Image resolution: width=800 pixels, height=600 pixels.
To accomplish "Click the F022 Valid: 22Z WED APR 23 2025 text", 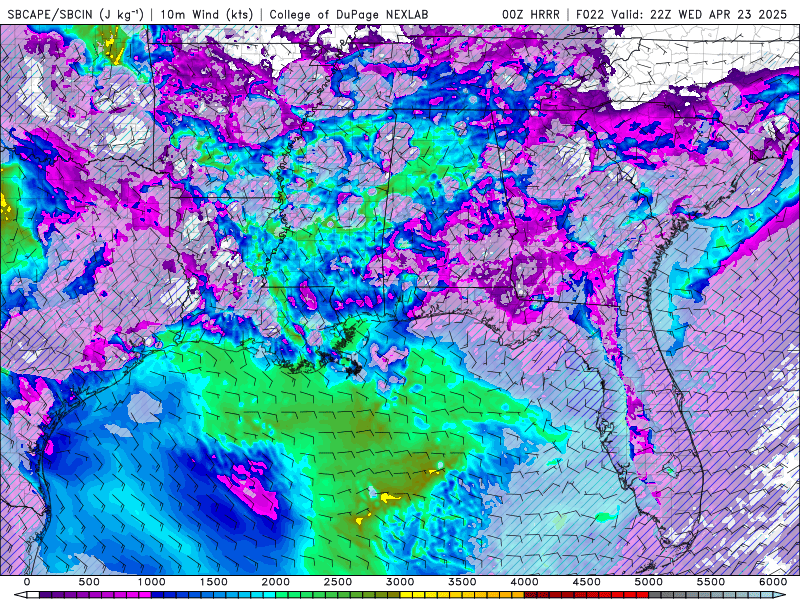I will point(681,14).
